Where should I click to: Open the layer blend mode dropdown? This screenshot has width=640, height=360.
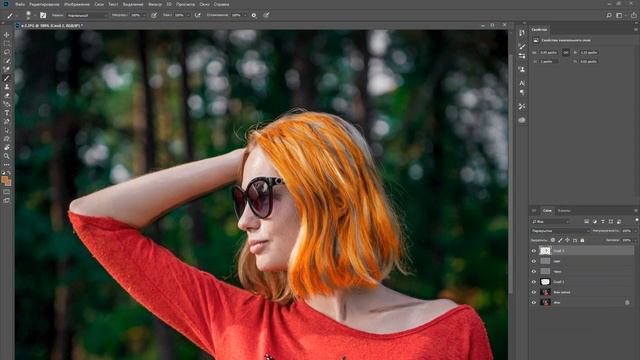point(560,231)
